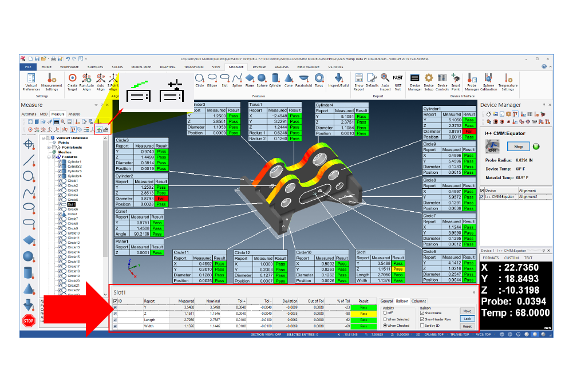Toggle the I++ CMM/Equator device checkbox
Viewport: 573px width, 392px height.
click(x=482, y=197)
